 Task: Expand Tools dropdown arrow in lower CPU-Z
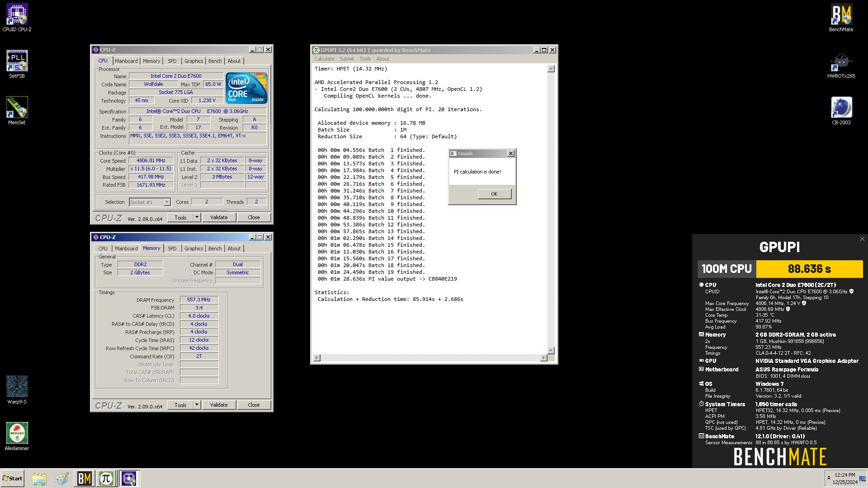point(197,405)
